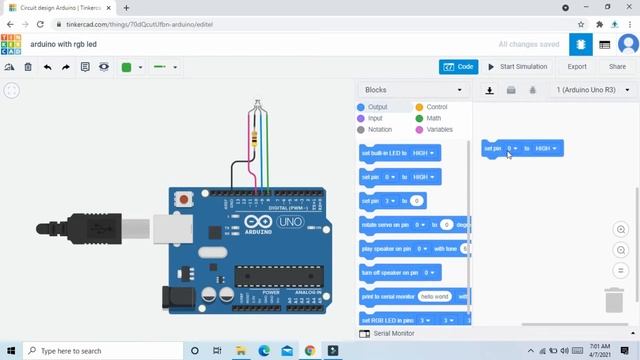
Task: Zoom out on the blocks workspace
Action: pyautogui.click(x=621, y=250)
